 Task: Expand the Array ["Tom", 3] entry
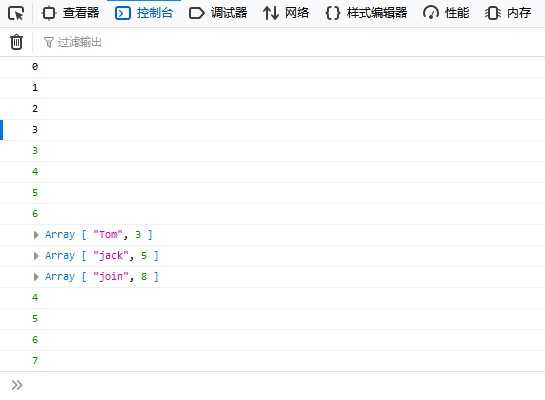click(x=36, y=235)
